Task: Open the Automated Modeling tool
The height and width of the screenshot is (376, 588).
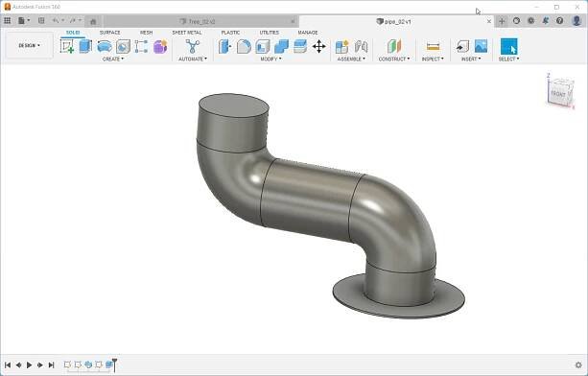Action: tap(193, 46)
